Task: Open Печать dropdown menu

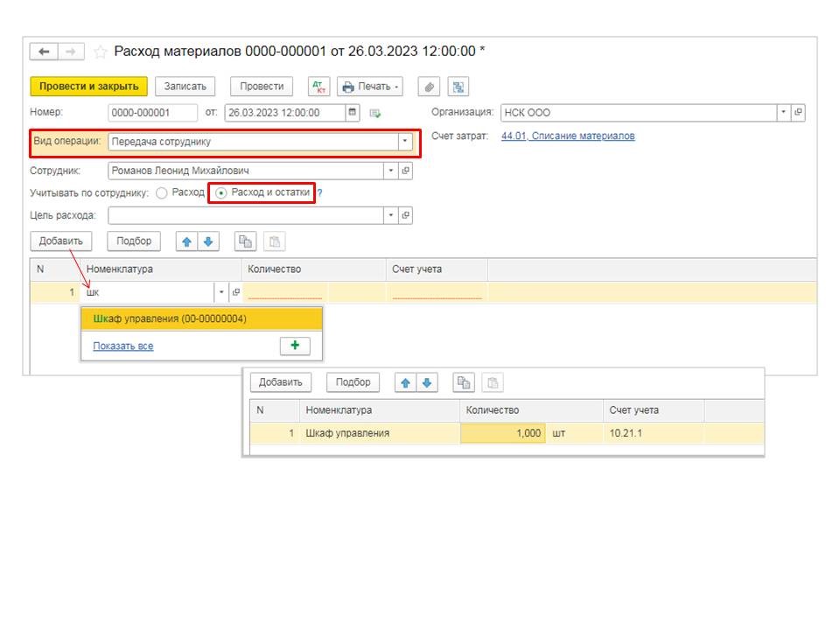Action: (x=369, y=87)
